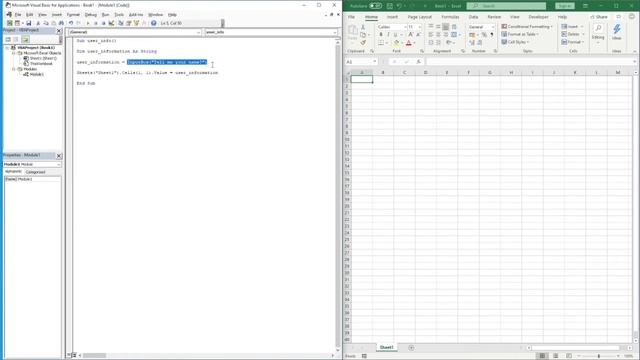
Task: Collapse Microsoft Excel Objects folder in tree
Action: click(13, 53)
